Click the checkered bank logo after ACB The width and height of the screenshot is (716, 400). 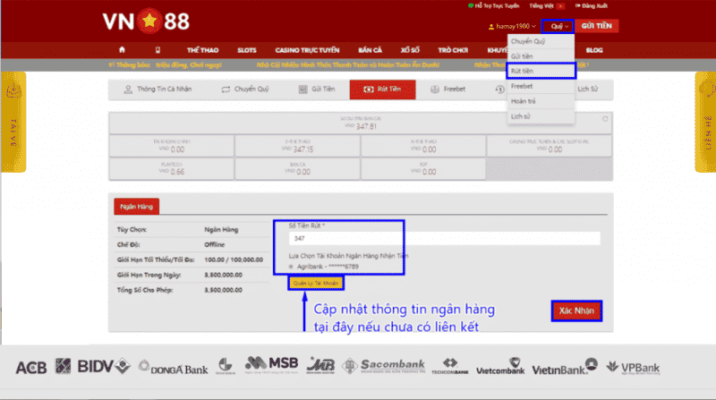coord(63,366)
